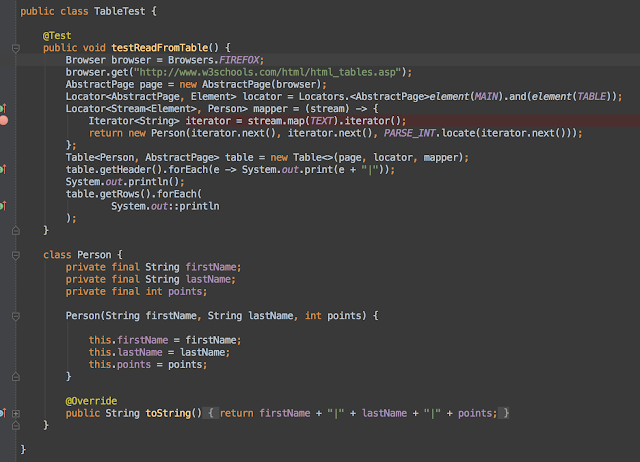Click the gutter marker beside the mapper lambda line
Image resolution: width=640 pixels, height=462 pixels.
[3, 108]
